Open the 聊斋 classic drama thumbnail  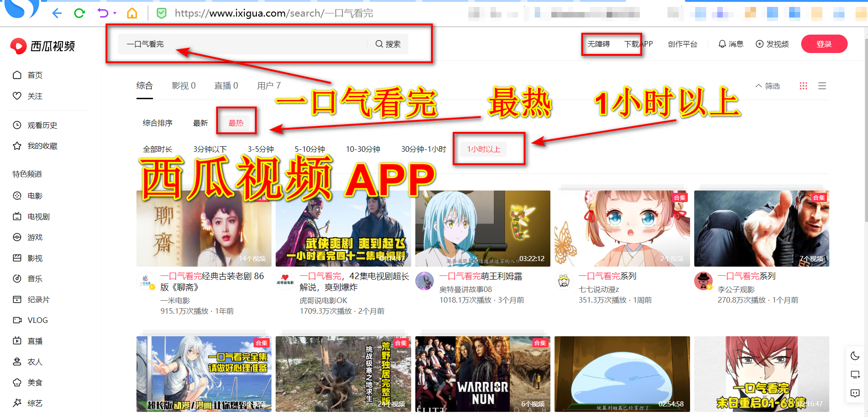pos(204,228)
